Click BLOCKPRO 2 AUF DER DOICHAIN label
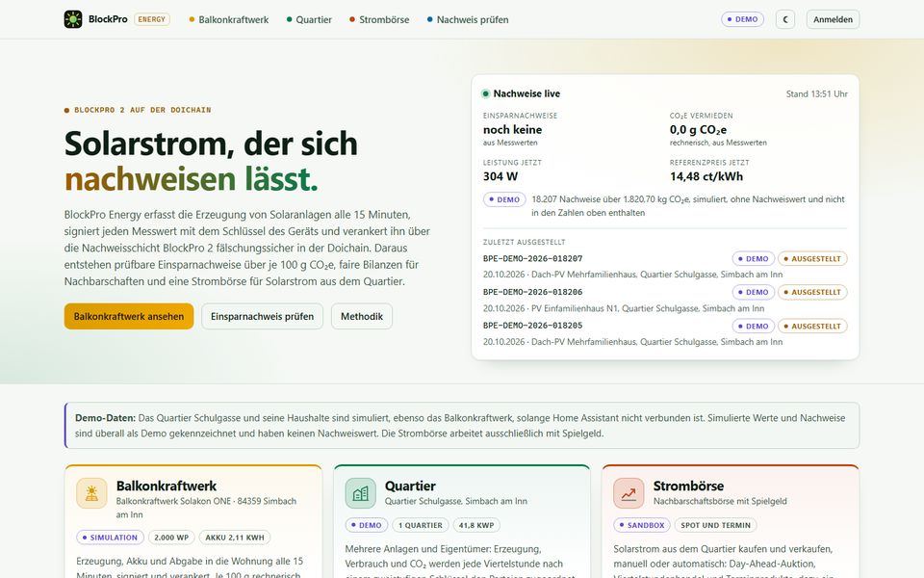This screenshot has height=578, width=924. 142,110
